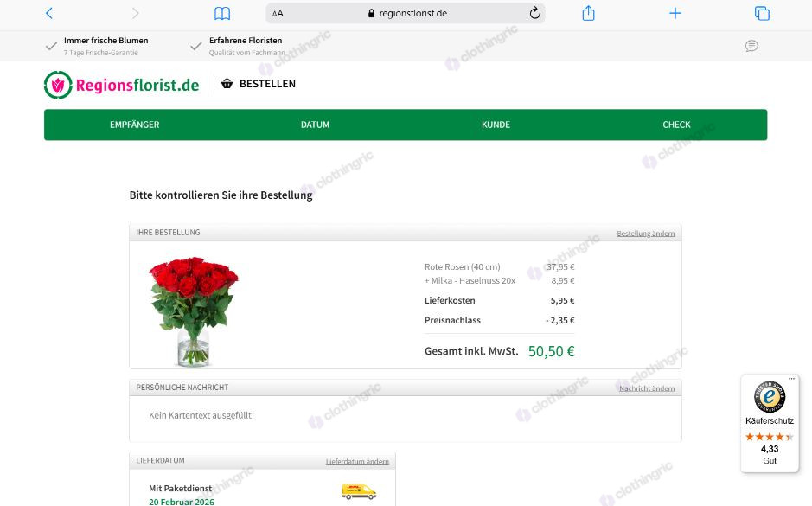Click the DHL delivery van icon
The width and height of the screenshot is (812, 506).
(x=359, y=491)
